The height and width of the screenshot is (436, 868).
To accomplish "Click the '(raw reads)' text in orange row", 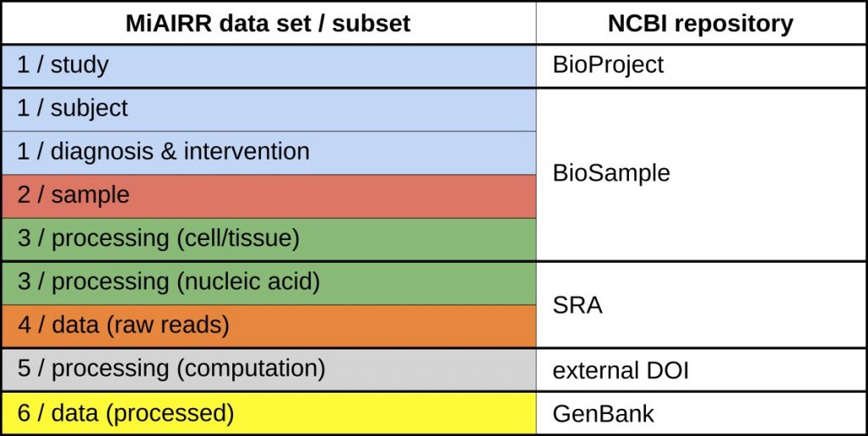I will click(x=168, y=326).
